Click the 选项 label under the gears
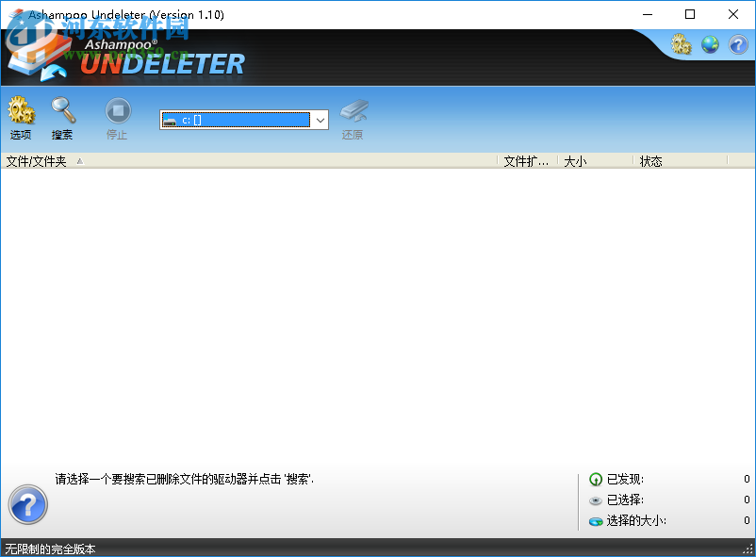This screenshot has height=557, width=756. pos(21,134)
